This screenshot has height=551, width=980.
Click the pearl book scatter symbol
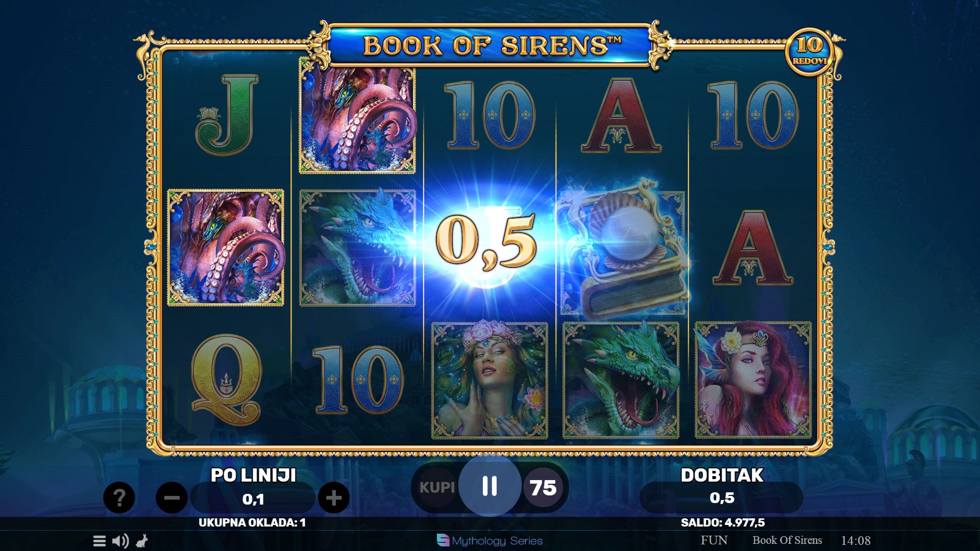[x=623, y=249]
